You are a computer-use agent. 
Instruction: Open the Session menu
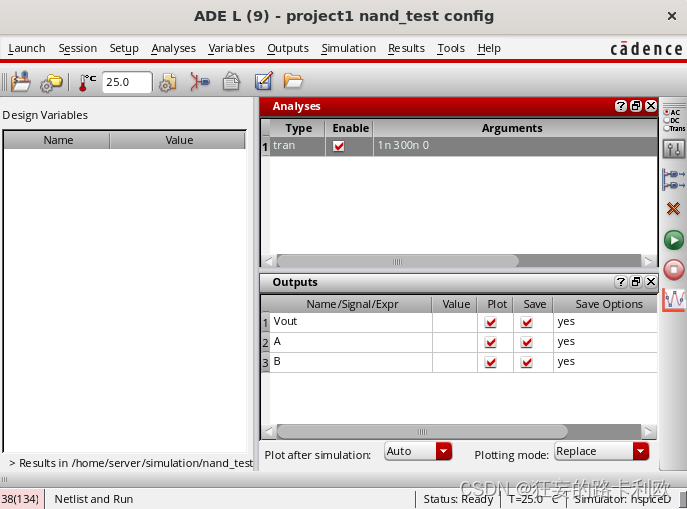[78, 48]
